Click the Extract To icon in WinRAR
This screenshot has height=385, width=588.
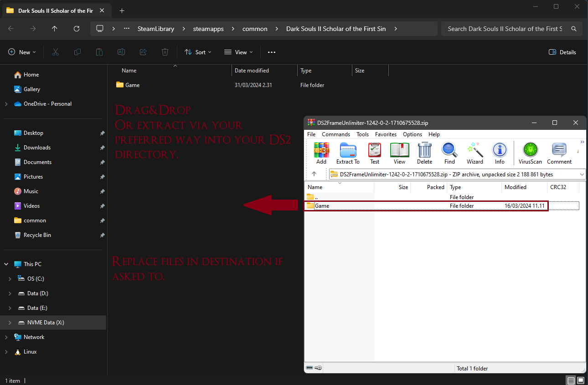pos(348,149)
